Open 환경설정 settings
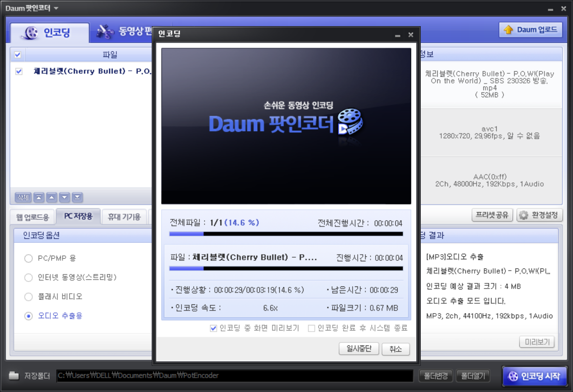Image resolution: width=573 pixels, height=392 pixels. tap(539, 215)
